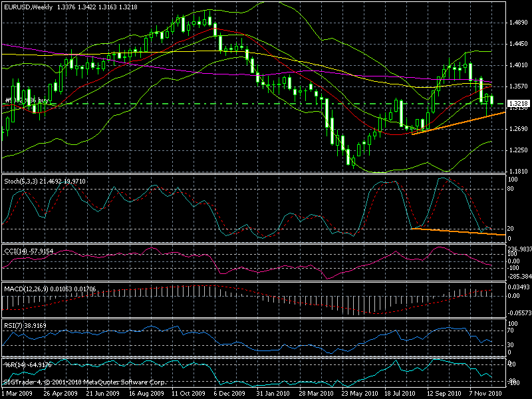Image resolution: width=532 pixels, height=399 pixels.
Task: Click the MACD(12,26,9) indicator label
Action: tap(50, 289)
